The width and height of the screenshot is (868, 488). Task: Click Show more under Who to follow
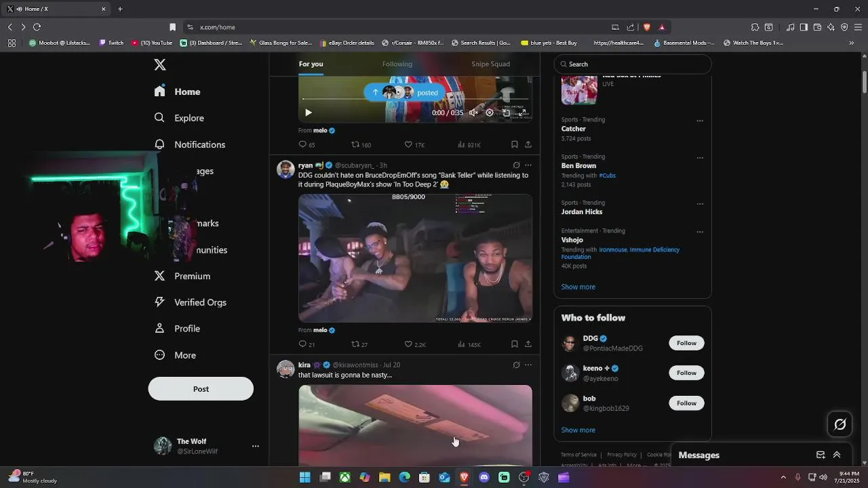pyautogui.click(x=578, y=430)
